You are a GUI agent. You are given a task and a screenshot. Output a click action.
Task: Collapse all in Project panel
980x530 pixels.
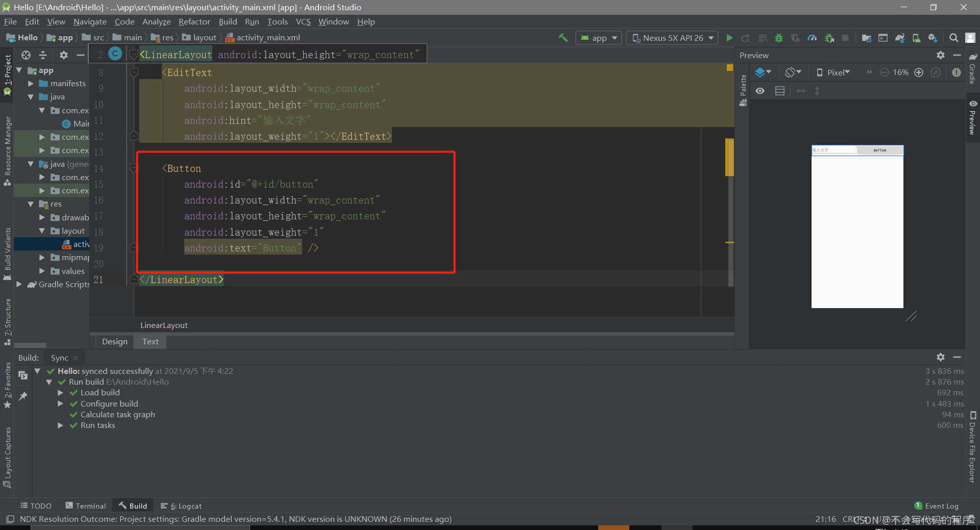coord(43,55)
